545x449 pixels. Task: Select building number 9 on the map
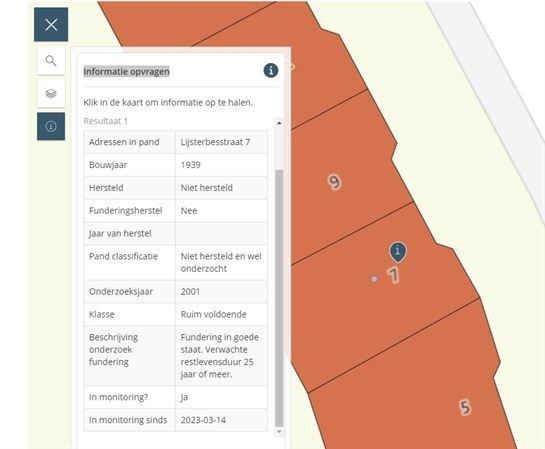coord(334,182)
